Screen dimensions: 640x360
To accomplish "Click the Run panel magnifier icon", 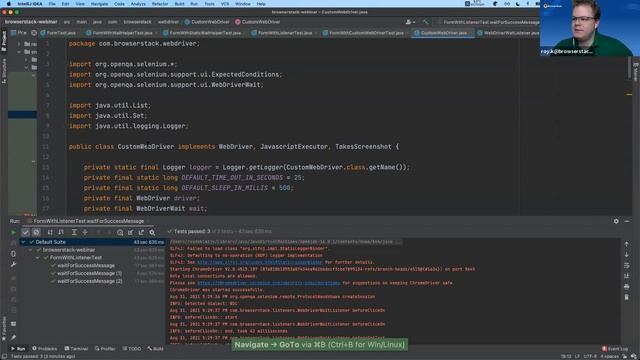I will pos(152,232).
